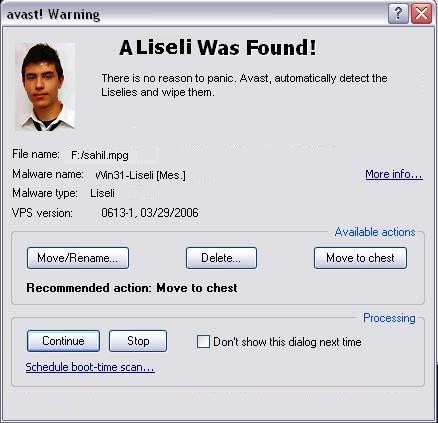Click the question mark help icon
Screen dimensions: 438x423
[398, 14]
